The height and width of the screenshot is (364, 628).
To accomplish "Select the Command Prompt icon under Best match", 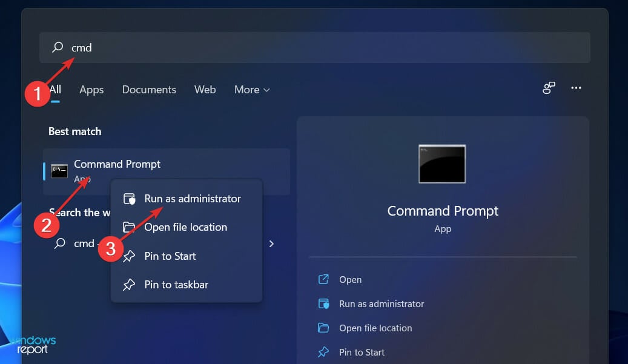I will 59,171.
